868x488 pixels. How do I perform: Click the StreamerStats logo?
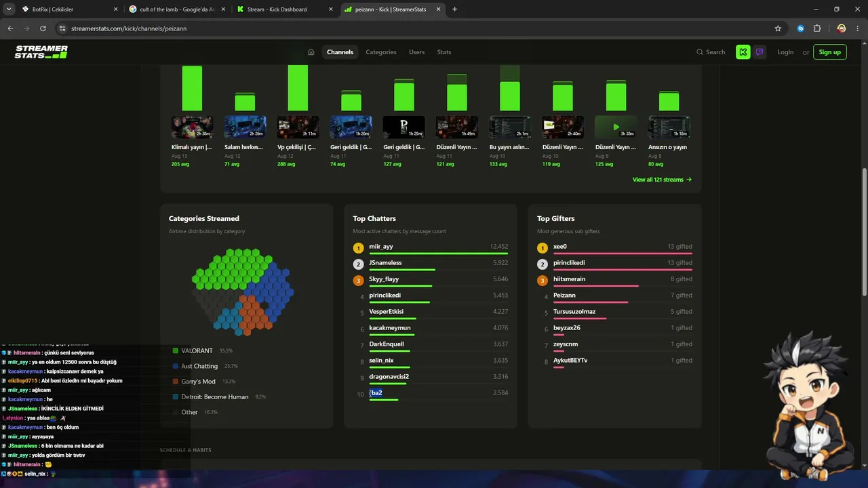(41, 52)
